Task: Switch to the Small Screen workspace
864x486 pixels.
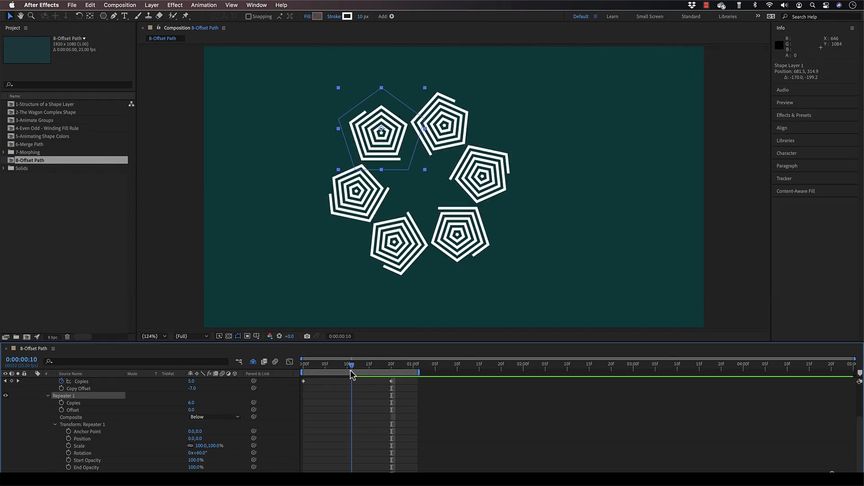Action: (x=648, y=16)
